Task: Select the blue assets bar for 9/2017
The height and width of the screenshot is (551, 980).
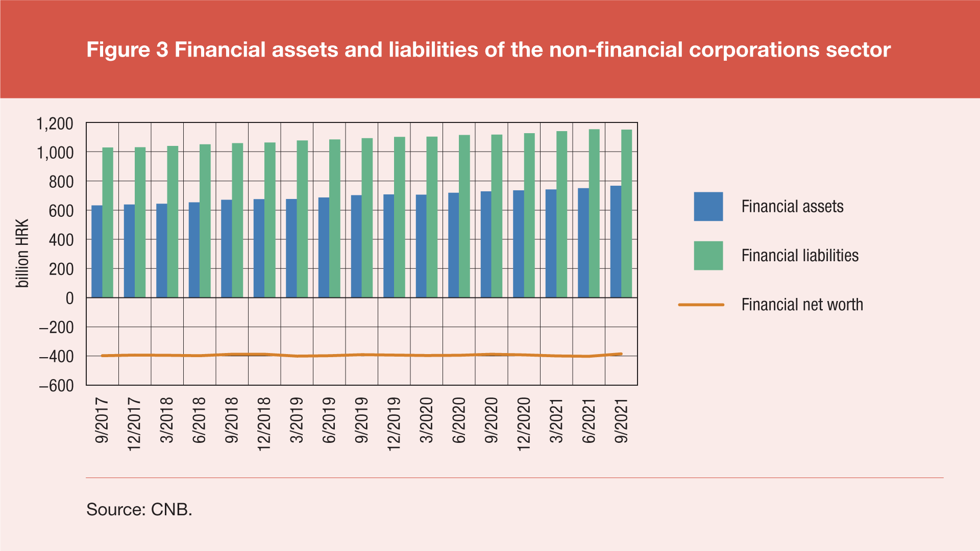Action: tap(97, 252)
